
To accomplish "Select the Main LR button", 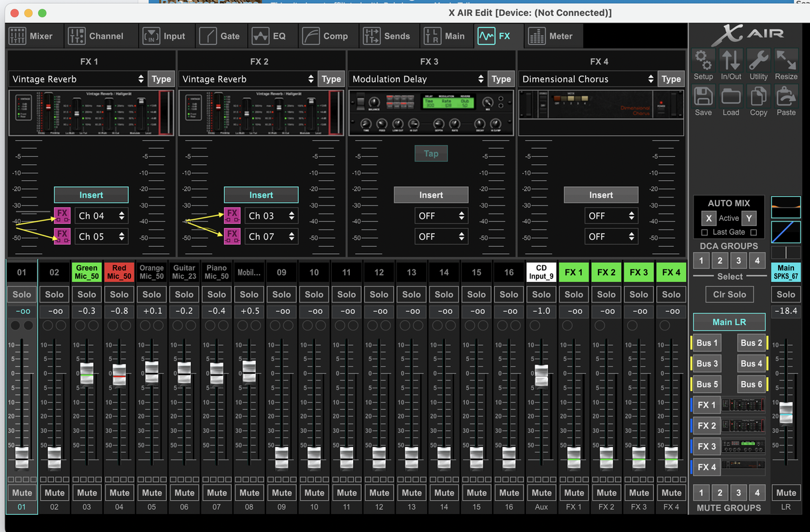I will tap(730, 322).
